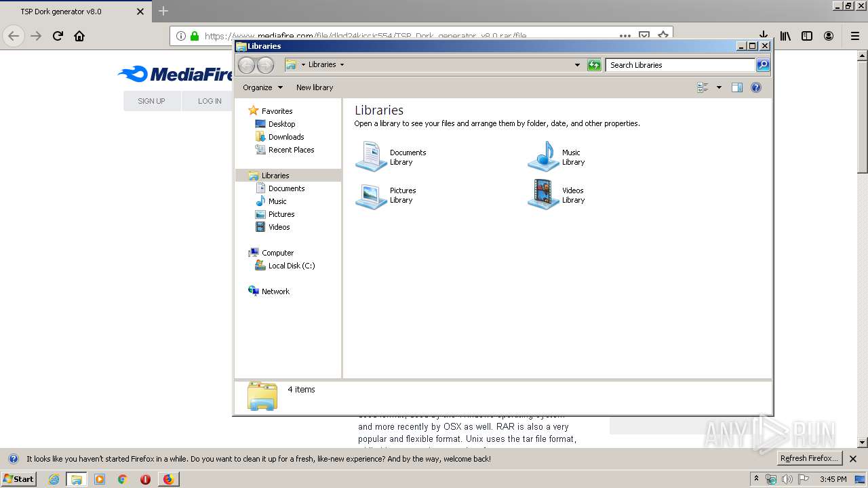
Task: Open Firefox account icon
Action: [829, 36]
